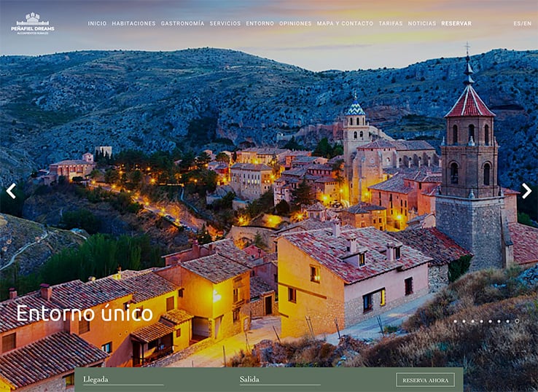Viewport: 538px width, 392px height.
Task: Switch language via ES/EN selector
Action: tap(522, 23)
